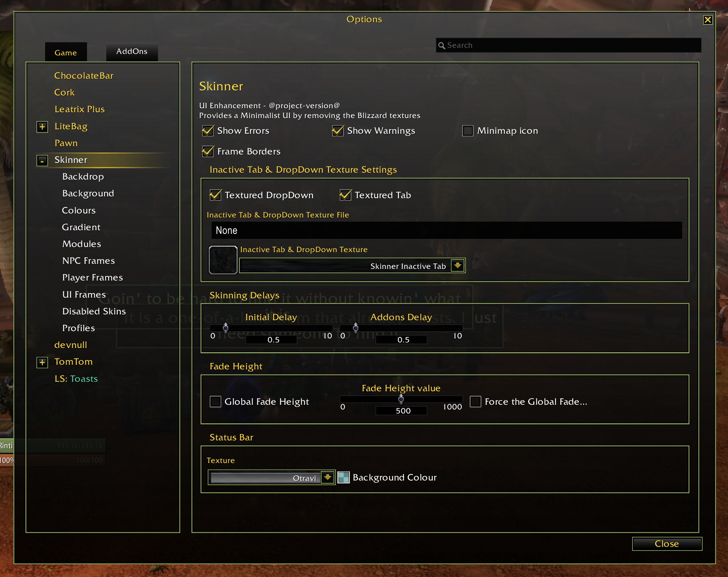Switch to the AddOns tab
The width and height of the screenshot is (728, 577).
132,52
